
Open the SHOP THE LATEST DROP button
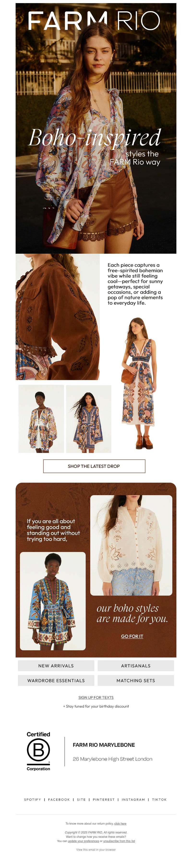94,466
